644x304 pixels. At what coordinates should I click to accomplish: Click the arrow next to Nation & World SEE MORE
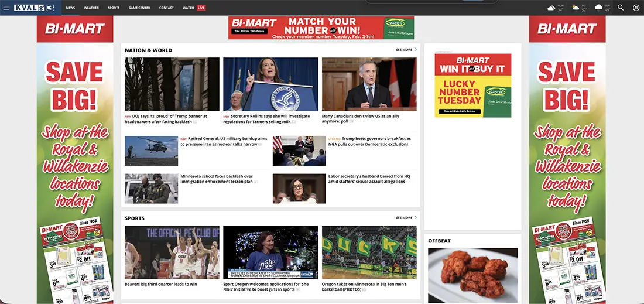pyautogui.click(x=416, y=50)
